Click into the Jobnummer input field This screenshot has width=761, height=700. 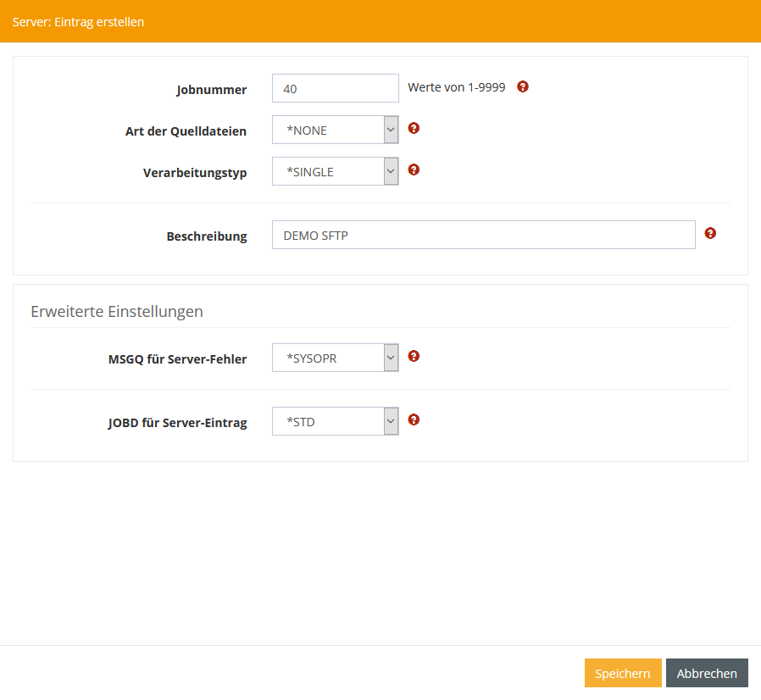[335, 88]
